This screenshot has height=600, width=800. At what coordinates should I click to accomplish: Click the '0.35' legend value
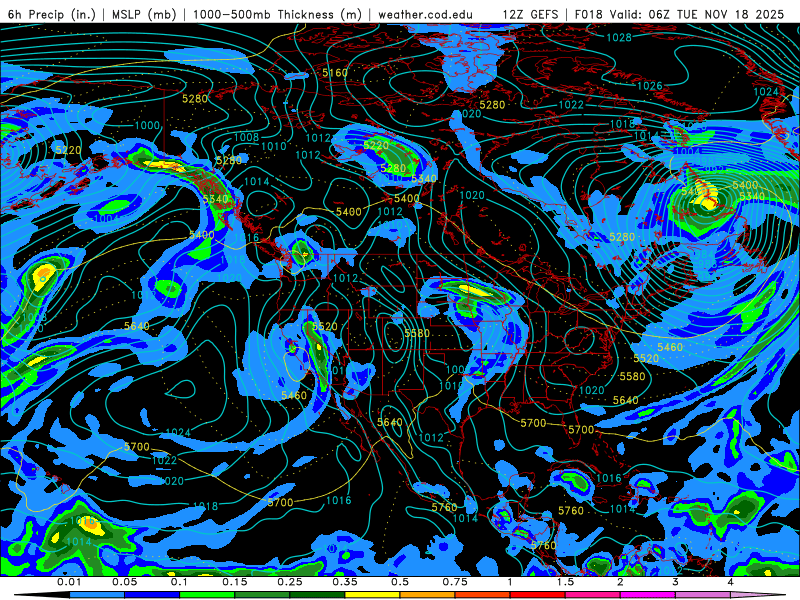(345, 582)
